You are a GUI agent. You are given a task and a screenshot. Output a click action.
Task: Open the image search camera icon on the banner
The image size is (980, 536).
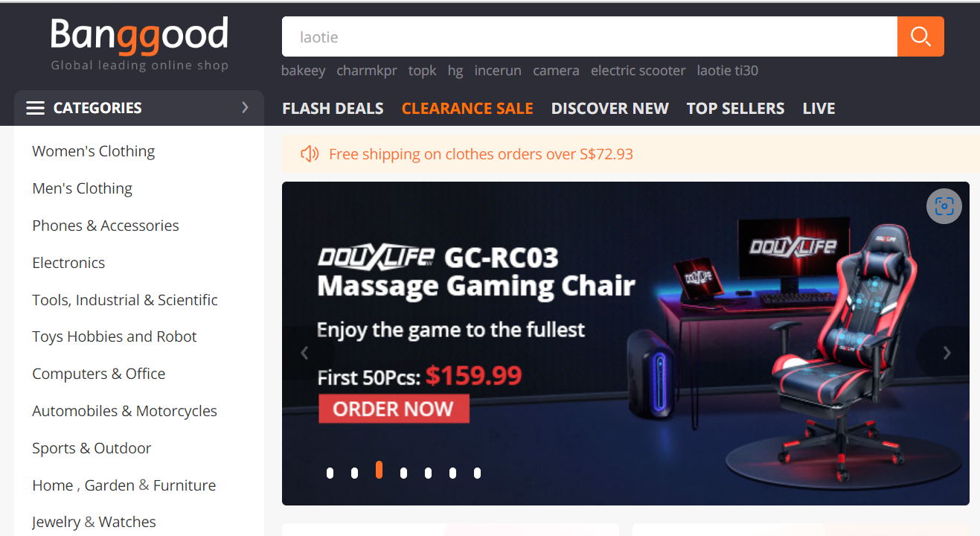point(944,206)
